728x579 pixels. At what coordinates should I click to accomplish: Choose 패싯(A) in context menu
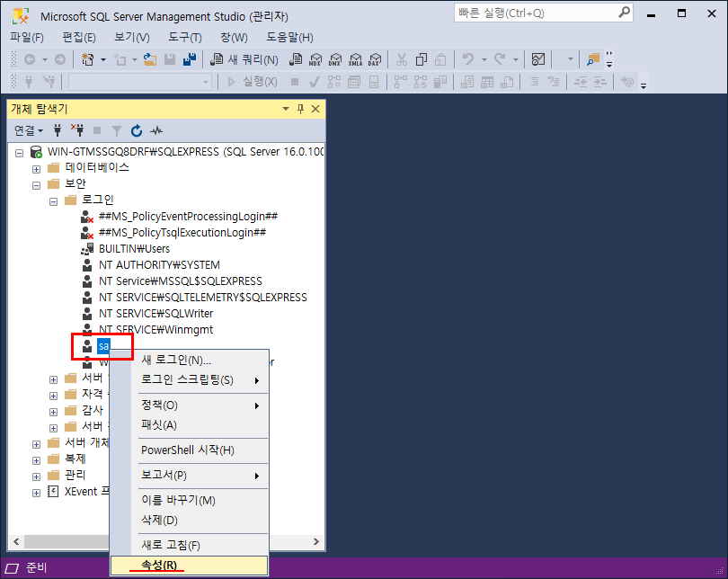[189, 425]
